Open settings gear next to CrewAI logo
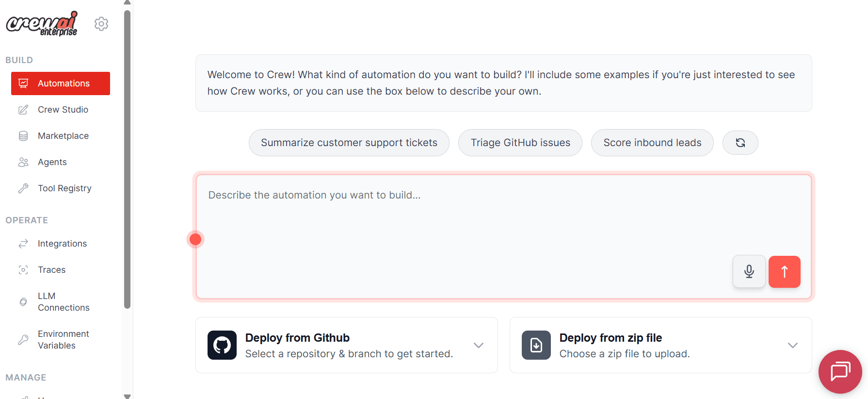 tap(101, 24)
